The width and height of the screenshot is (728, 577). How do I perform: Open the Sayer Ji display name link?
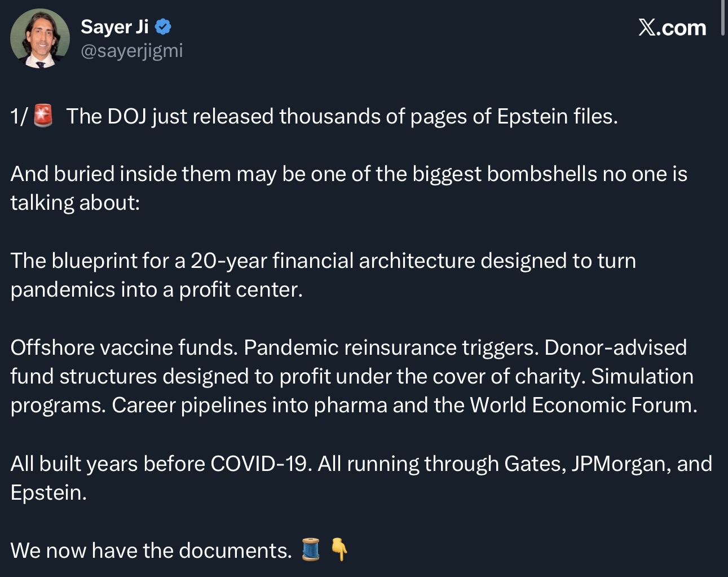[114, 27]
